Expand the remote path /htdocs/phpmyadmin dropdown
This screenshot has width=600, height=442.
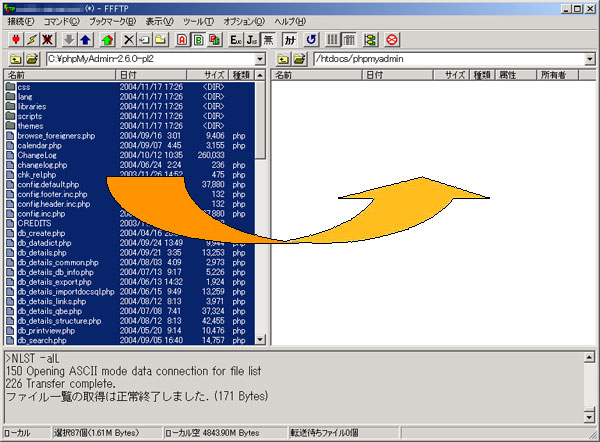(589, 59)
